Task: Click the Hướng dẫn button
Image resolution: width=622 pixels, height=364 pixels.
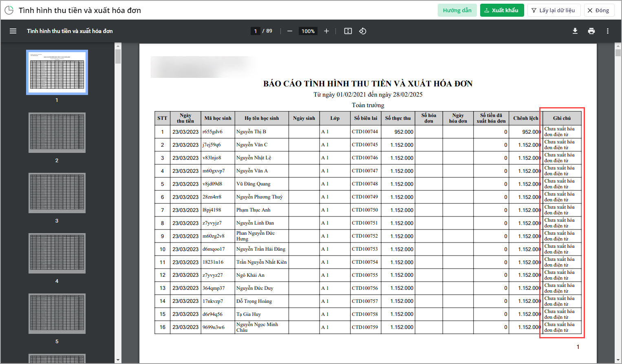Action: coord(457,10)
